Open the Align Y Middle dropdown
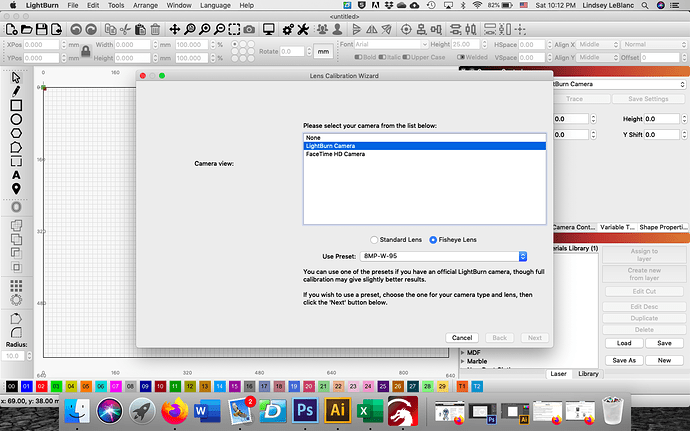The width and height of the screenshot is (690, 431). pyautogui.click(x=596, y=57)
